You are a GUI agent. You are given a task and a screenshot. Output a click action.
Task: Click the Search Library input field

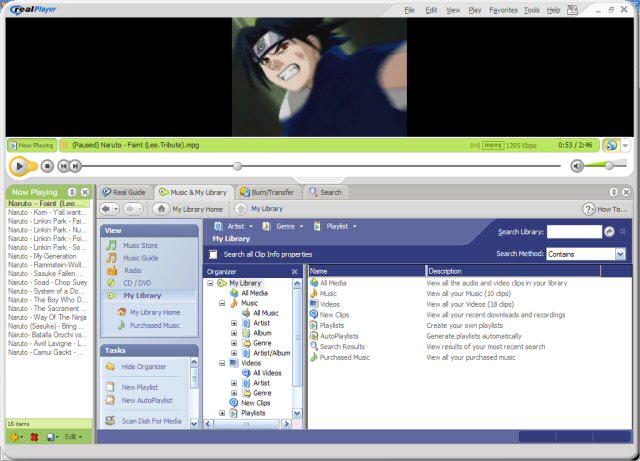pyautogui.click(x=574, y=232)
